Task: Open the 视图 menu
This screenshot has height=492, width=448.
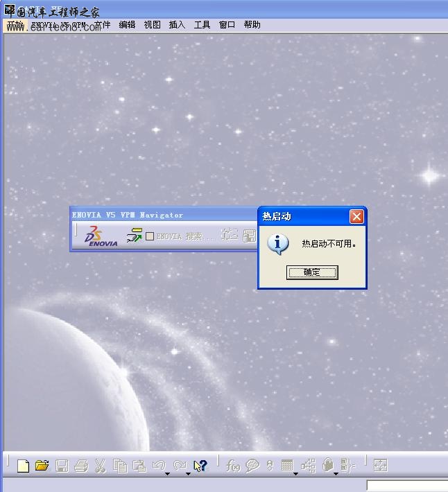Action: point(153,25)
